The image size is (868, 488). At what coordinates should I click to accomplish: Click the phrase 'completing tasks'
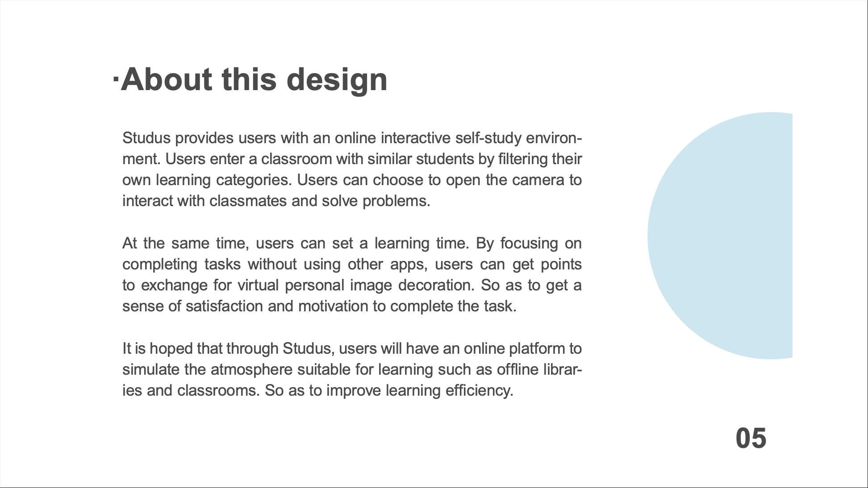coord(182,265)
